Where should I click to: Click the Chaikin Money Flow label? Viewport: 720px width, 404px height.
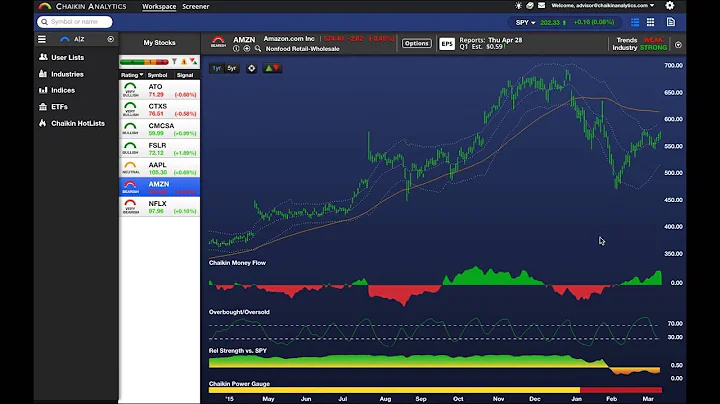(x=237, y=263)
